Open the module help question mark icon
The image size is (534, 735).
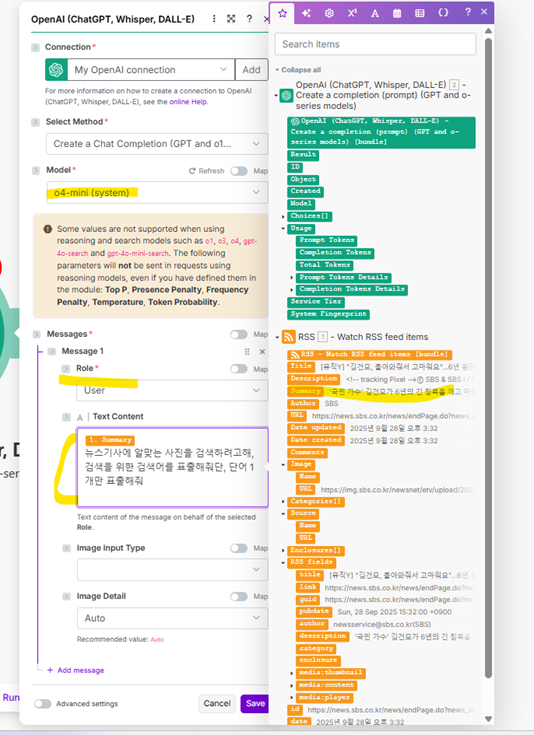(249, 19)
